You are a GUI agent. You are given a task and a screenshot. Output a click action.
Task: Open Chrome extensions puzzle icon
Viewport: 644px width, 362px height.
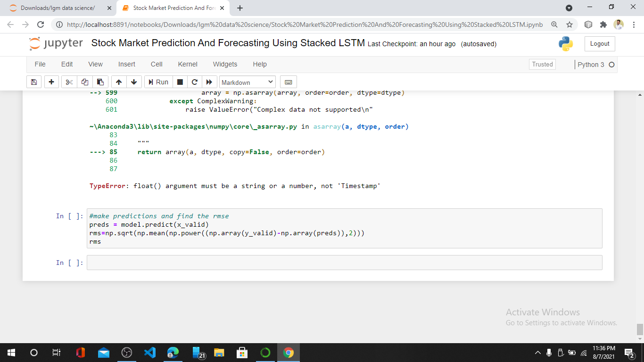603,25
